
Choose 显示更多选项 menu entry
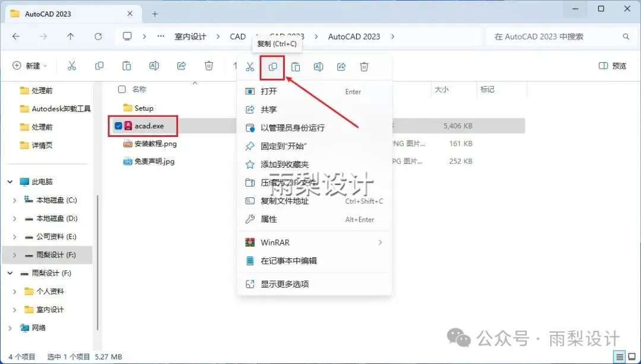[x=314, y=284]
